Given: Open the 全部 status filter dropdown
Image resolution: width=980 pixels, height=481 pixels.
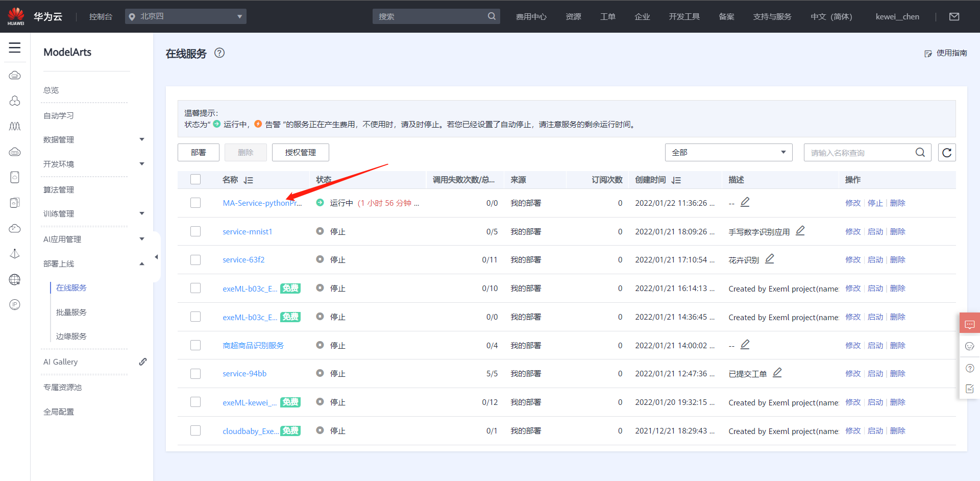Looking at the screenshot, I should coord(728,153).
